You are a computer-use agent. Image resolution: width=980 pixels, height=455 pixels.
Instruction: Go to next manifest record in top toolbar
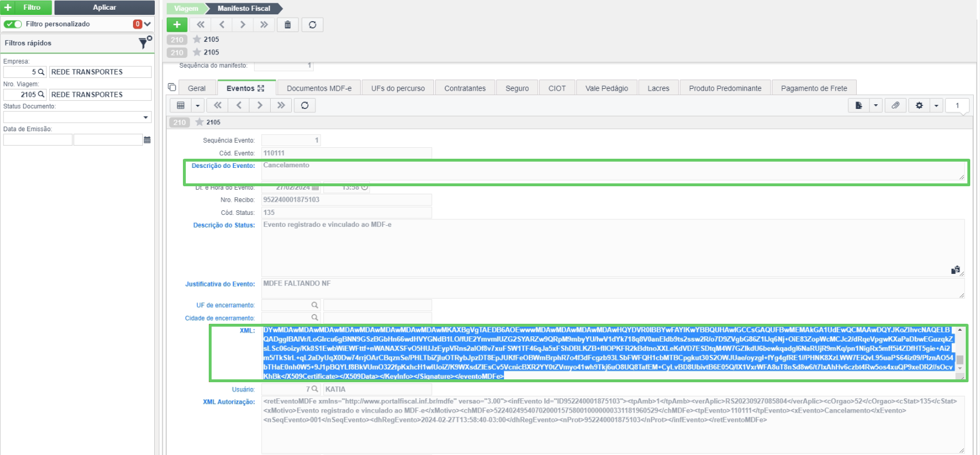[243, 25]
